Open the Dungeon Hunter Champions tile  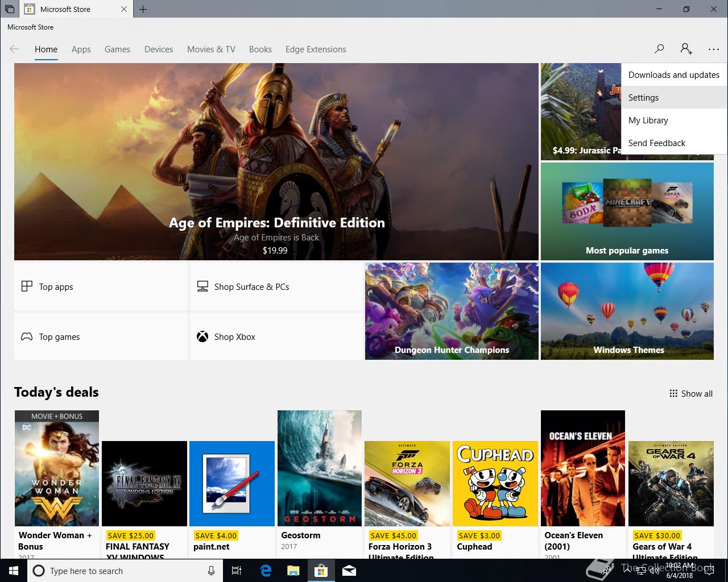(452, 311)
